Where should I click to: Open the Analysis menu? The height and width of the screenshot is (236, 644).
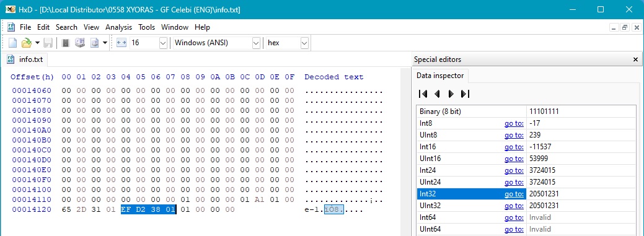118,27
